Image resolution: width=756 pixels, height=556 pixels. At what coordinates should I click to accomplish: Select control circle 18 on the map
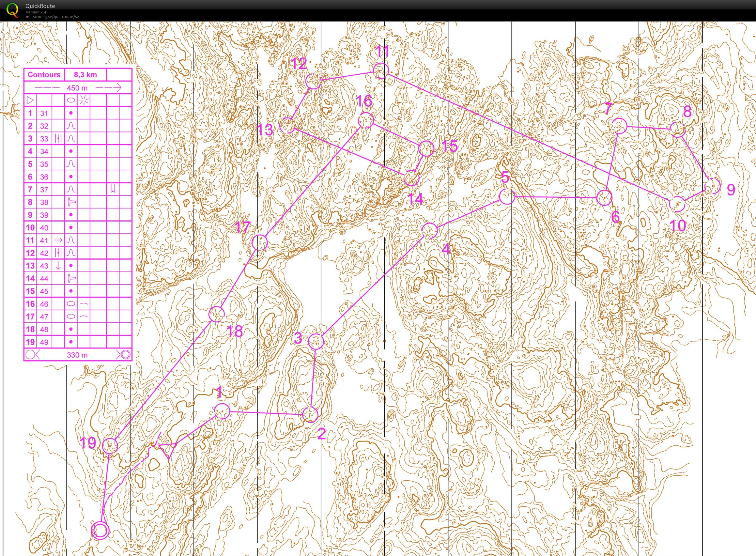pos(216,314)
